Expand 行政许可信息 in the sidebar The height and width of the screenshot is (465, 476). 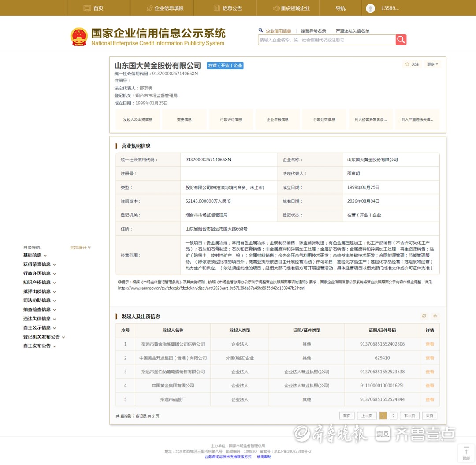point(40,273)
